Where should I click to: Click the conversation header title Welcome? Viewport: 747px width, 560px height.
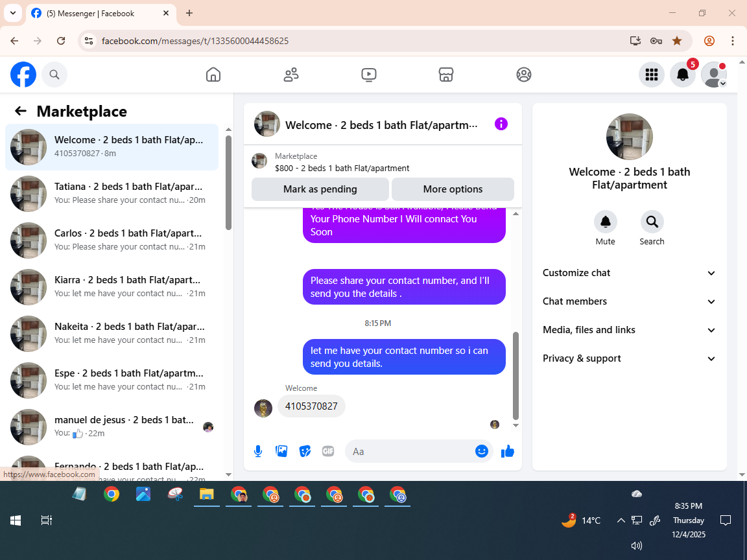(381, 125)
